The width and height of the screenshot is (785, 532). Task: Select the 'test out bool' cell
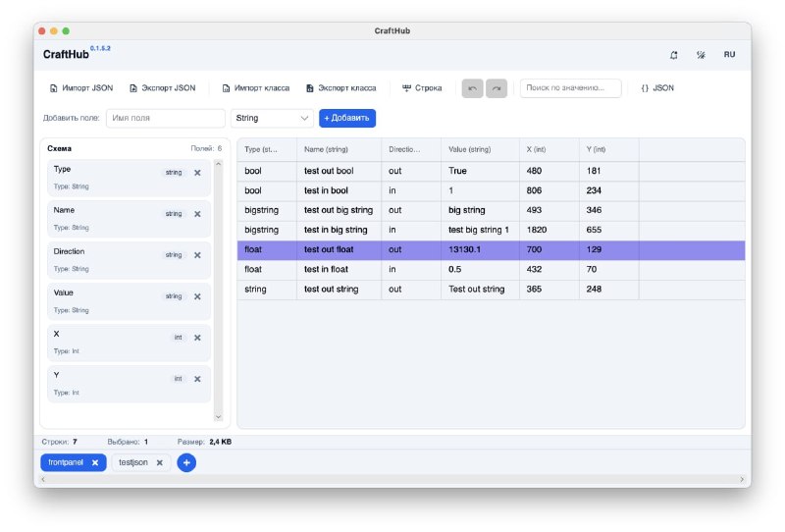[x=339, y=171]
